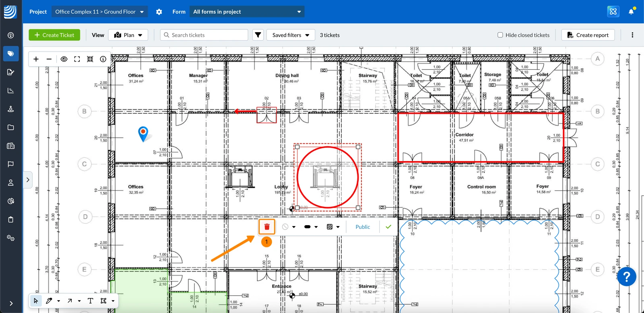Expand arrow tool options dropdown

pyautogui.click(x=79, y=301)
